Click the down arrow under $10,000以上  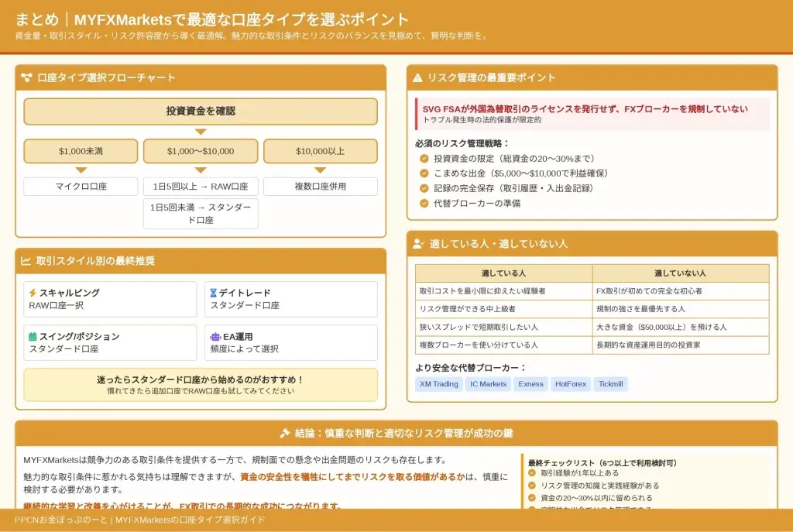(321, 170)
